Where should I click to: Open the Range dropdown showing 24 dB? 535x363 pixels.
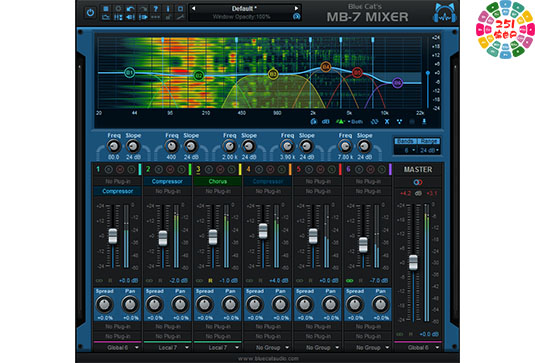[x=429, y=150]
